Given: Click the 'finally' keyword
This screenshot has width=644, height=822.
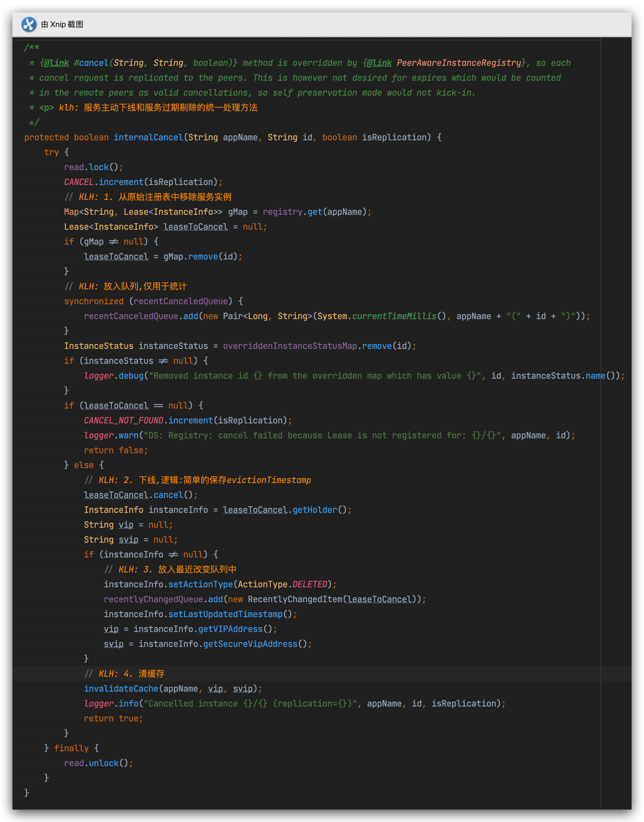Looking at the screenshot, I should click(71, 748).
